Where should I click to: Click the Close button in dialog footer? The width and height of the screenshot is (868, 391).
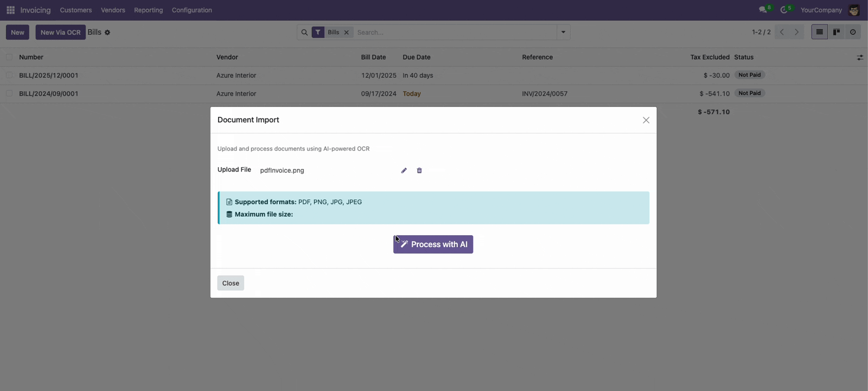[231, 283]
